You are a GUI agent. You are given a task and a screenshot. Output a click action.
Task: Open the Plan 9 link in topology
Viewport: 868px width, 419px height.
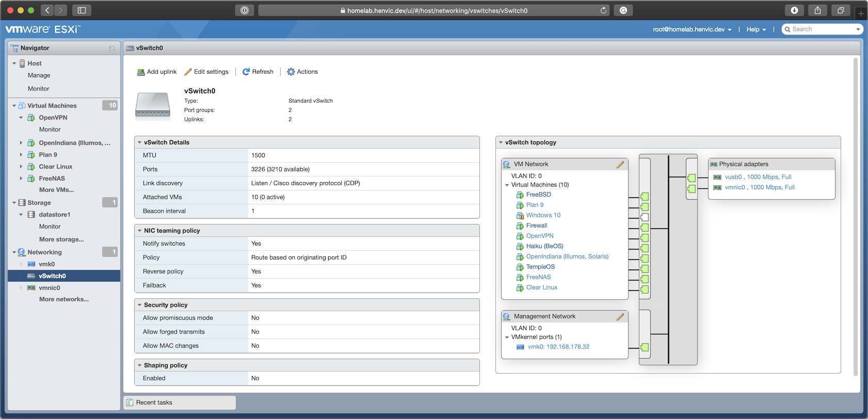point(535,205)
